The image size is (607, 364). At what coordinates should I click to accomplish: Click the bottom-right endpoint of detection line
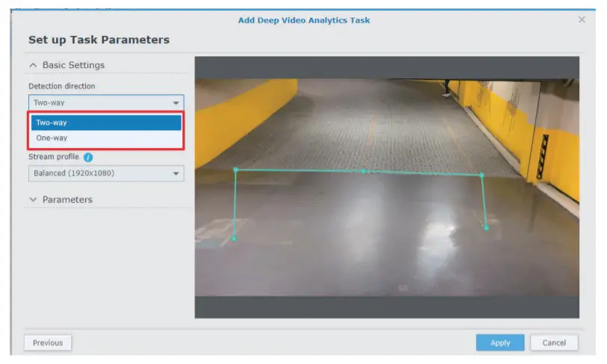coord(487,228)
